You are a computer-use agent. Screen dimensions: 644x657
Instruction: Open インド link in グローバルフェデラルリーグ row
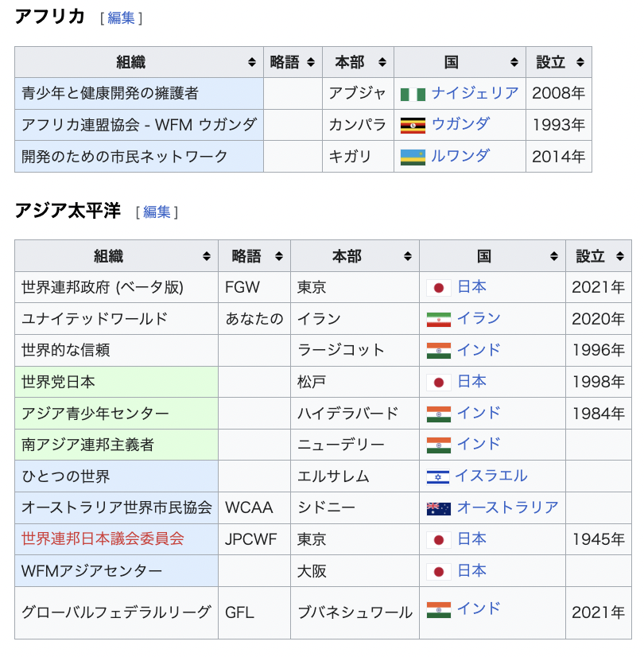[479, 608]
